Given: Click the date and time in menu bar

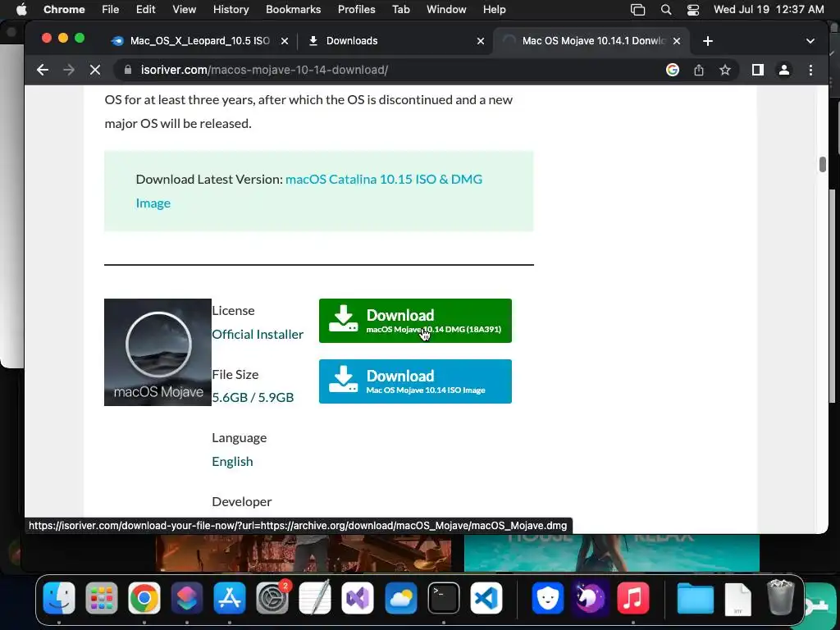Looking at the screenshot, I should click(x=769, y=10).
